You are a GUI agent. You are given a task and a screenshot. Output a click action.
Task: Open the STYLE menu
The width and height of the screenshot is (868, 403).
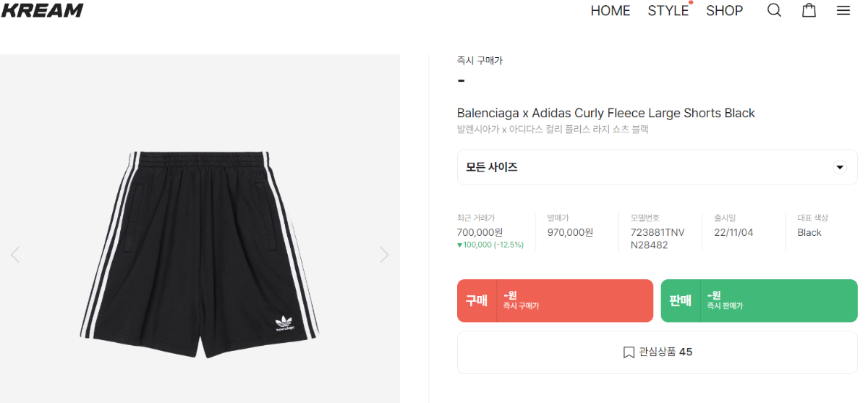[x=668, y=11]
